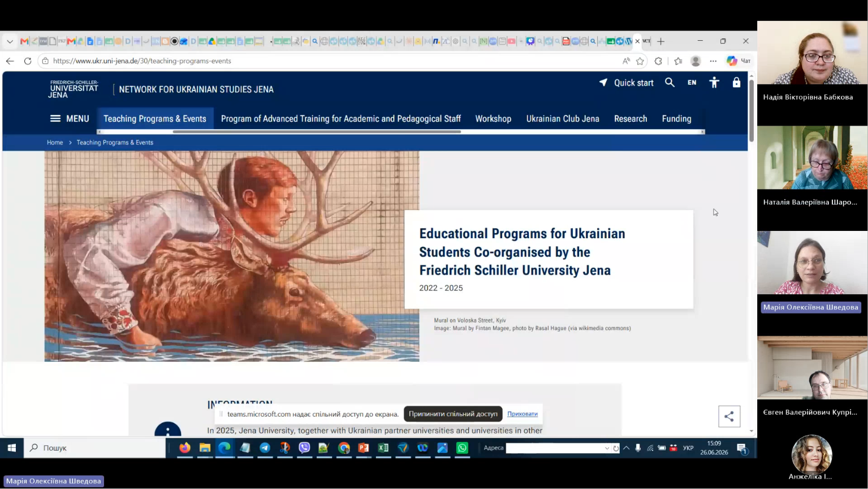868x489 pixels.
Task: Open Program of Advanced Training menu item
Action: (341, 118)
